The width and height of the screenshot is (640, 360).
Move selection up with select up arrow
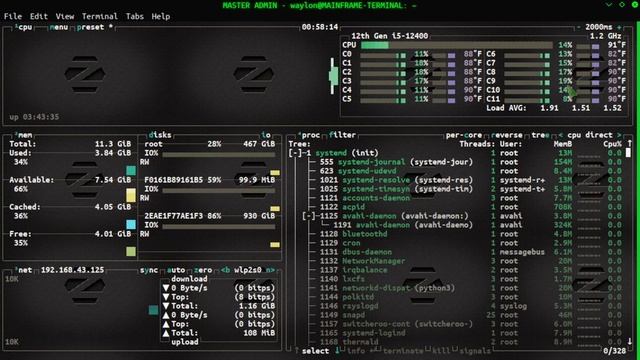(x=297, y=350)
